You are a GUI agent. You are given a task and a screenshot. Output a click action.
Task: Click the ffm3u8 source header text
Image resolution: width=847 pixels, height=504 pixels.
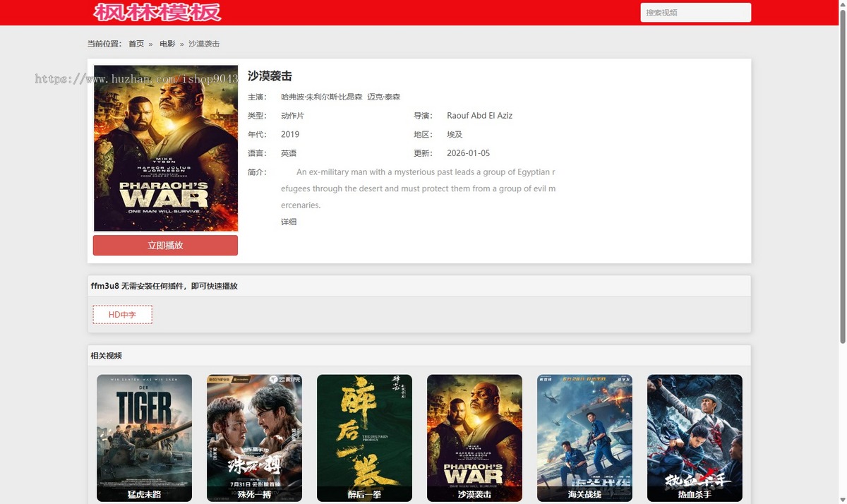point(164,286)
